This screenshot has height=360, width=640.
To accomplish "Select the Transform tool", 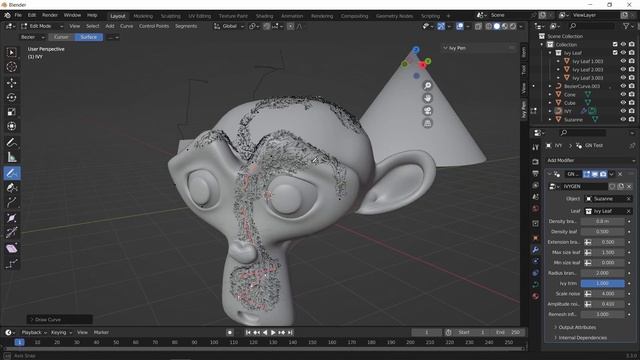I will [11, 126].
